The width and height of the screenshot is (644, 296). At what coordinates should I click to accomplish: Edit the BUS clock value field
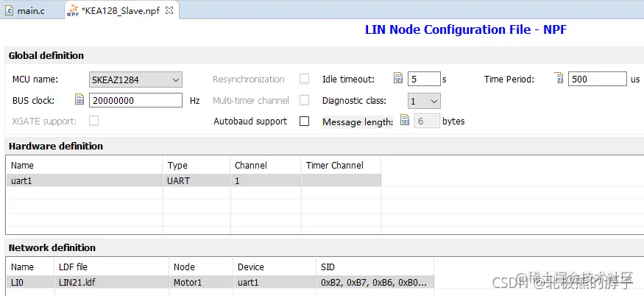[135, 100]
